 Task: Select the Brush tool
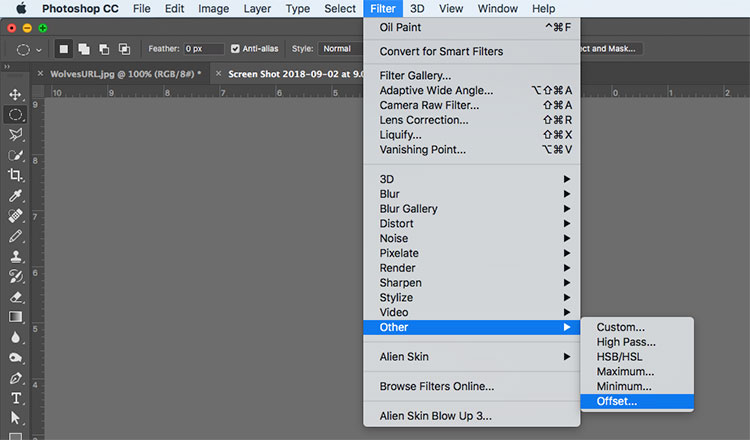15,236
